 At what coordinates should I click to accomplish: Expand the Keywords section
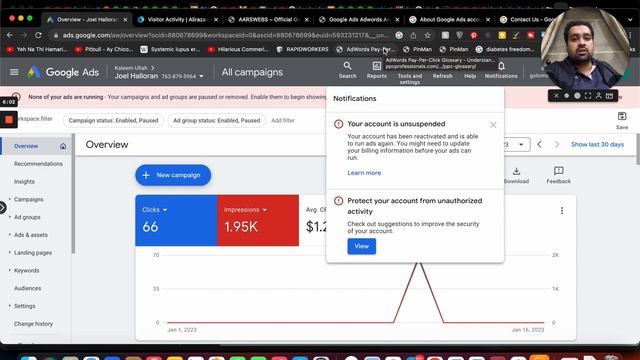click(x=10, y=271)
